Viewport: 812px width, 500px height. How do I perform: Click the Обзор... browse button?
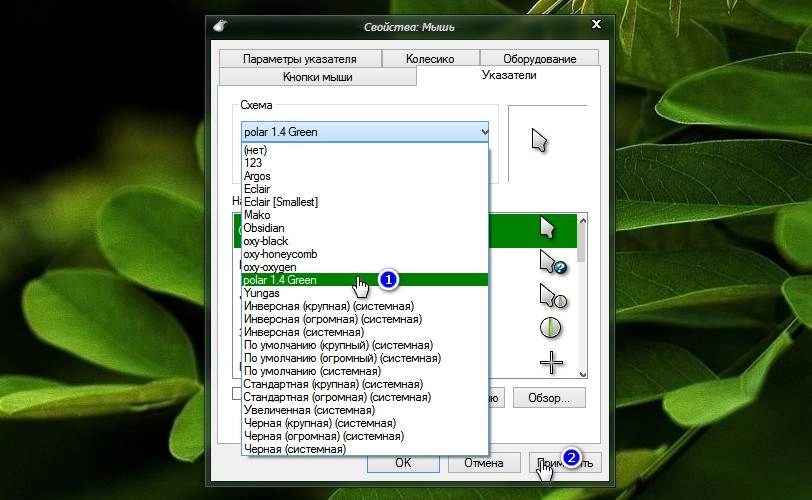click(x=549, y=398)
